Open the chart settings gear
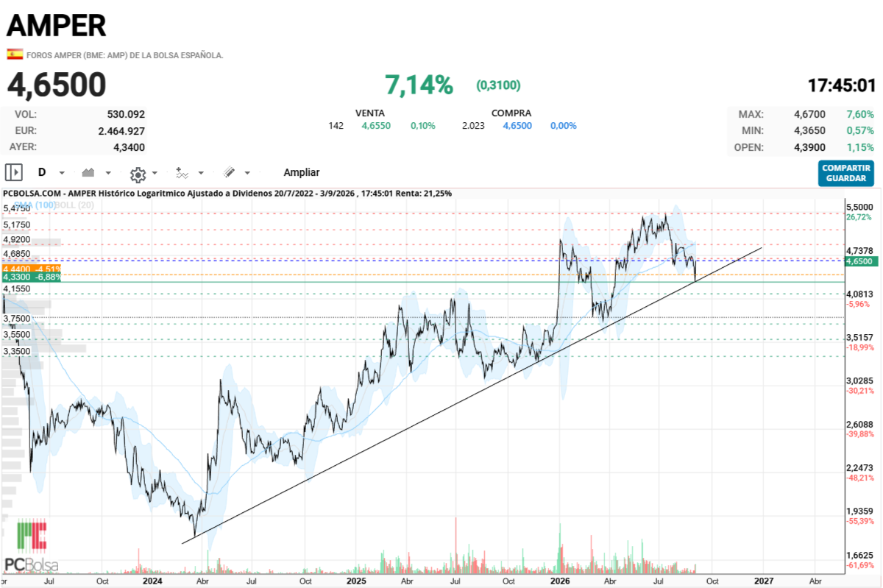 pos(138,174)
